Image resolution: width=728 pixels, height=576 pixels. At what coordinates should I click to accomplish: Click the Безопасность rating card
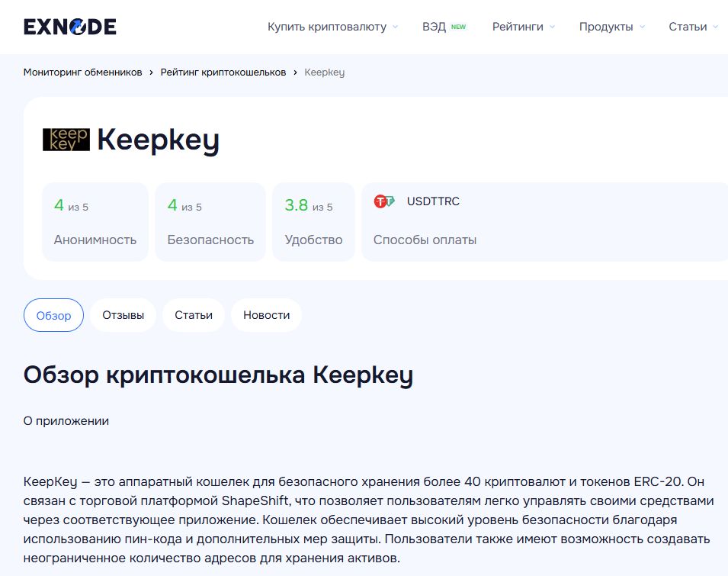210,221
